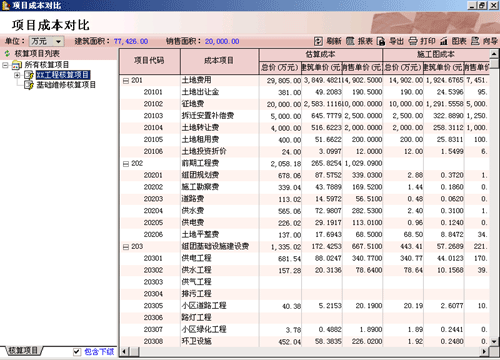The width and height of the screenshot is (500, 360).
Task: Click the application icon in title bar
Action: tap(6, 5)
